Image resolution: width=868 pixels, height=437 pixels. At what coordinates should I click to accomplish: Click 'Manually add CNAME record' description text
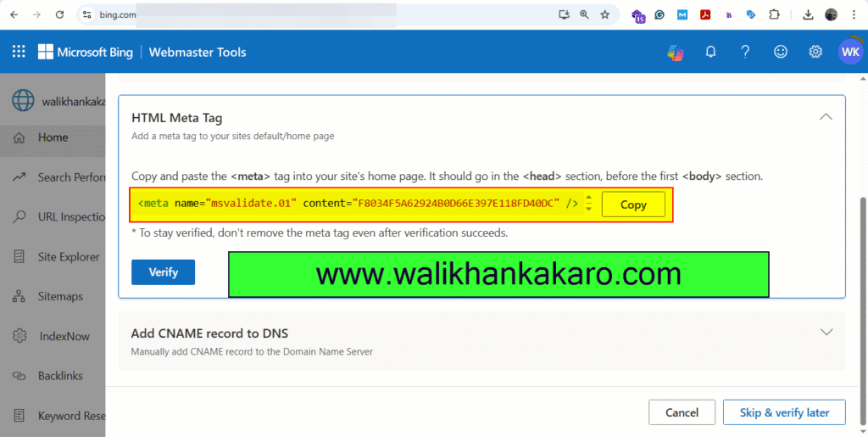(252, 351)
